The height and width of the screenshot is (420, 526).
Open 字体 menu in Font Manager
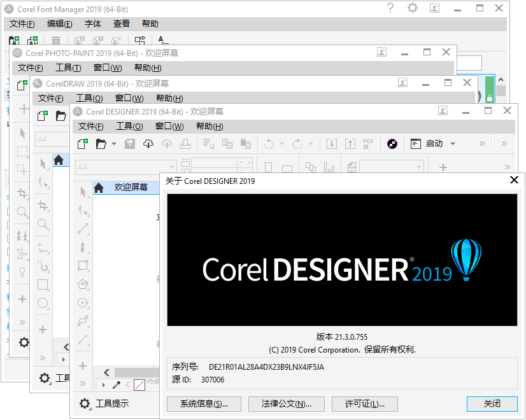(93, 24)
